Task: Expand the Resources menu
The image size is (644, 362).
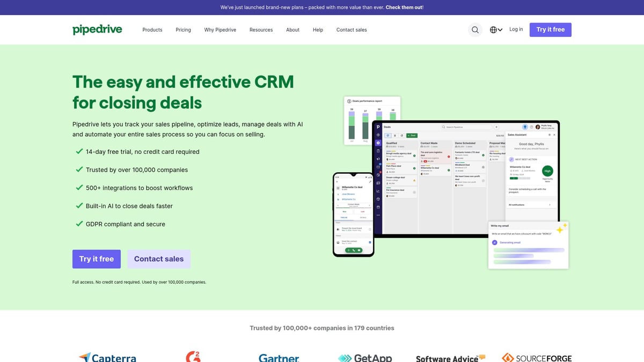Action: (261, 30)
